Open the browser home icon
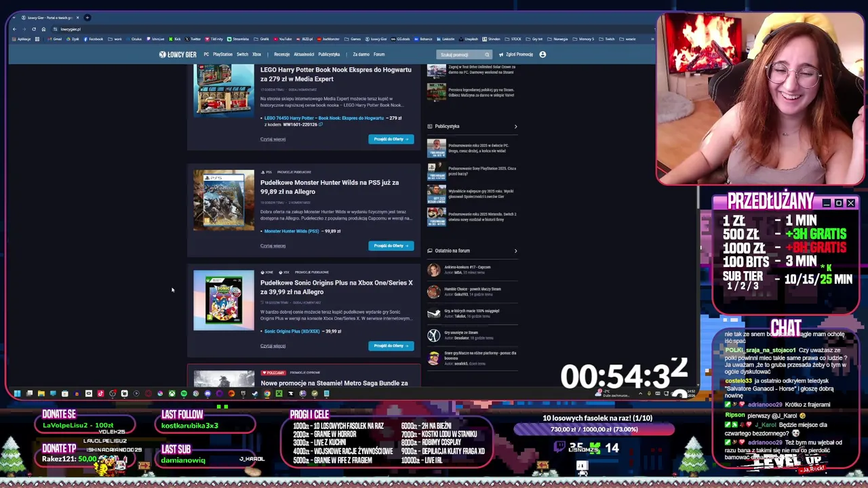 coord(43,29)
